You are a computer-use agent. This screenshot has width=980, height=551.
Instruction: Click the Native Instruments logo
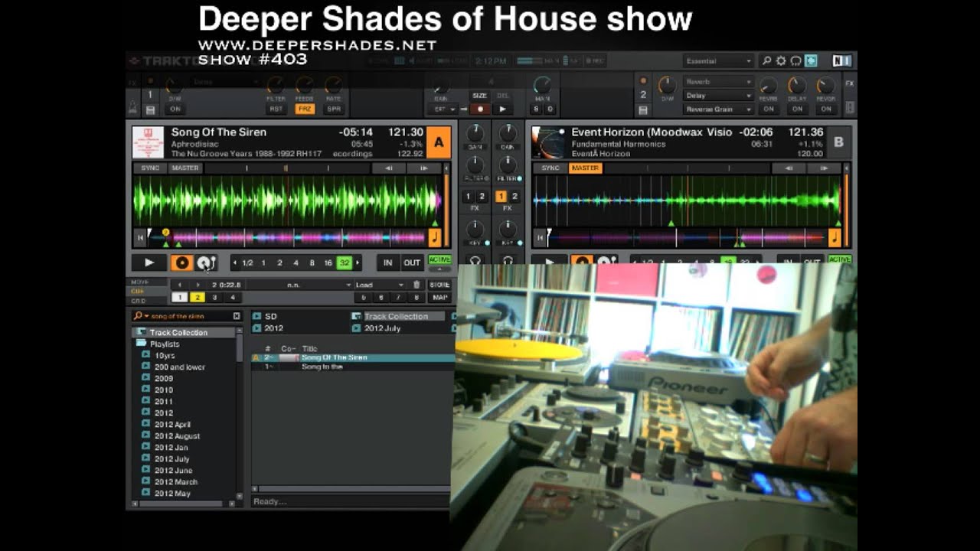point(841,61)
